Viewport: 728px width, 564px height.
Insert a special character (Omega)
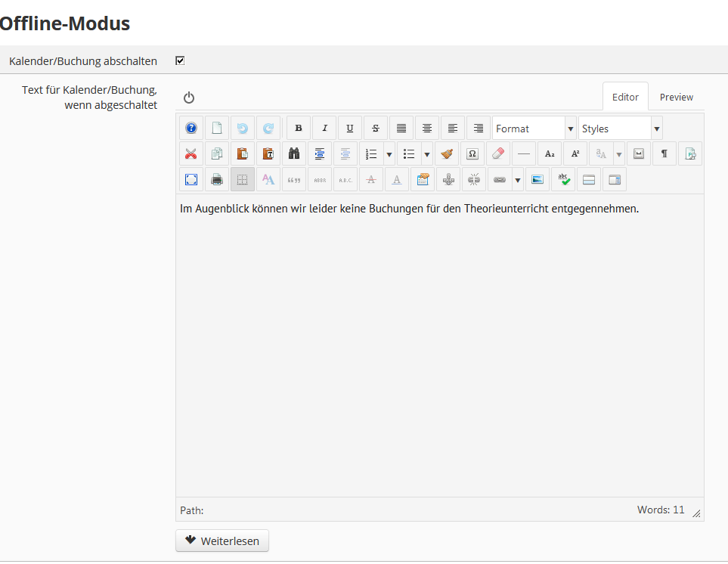coord(472,154)
